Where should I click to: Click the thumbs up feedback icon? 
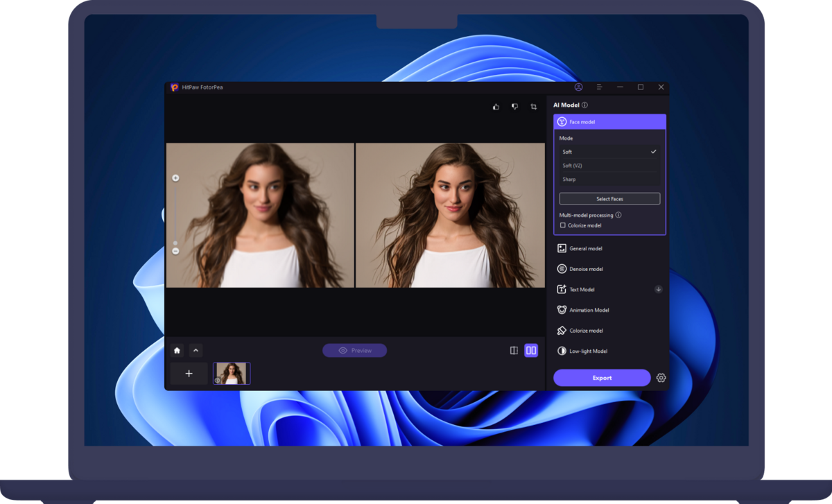click(x=496, y=107)
